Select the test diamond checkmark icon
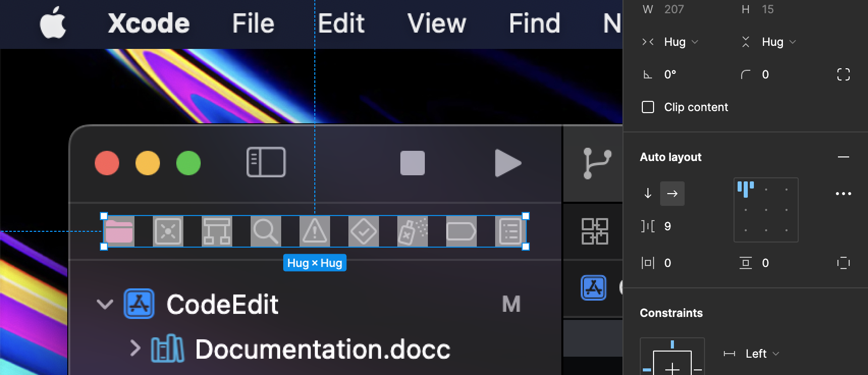Viewport: 868px width, 375px height. tap(364, 231)
